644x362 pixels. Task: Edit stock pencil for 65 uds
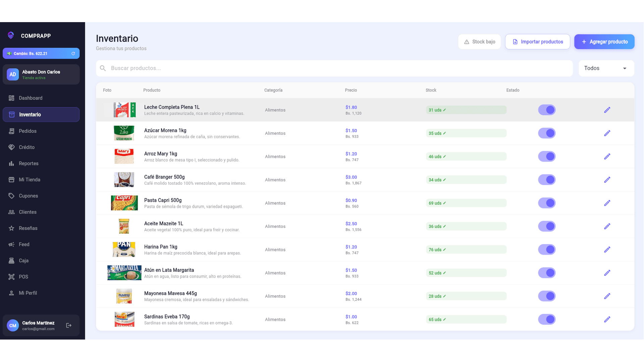tap(444, 319)
